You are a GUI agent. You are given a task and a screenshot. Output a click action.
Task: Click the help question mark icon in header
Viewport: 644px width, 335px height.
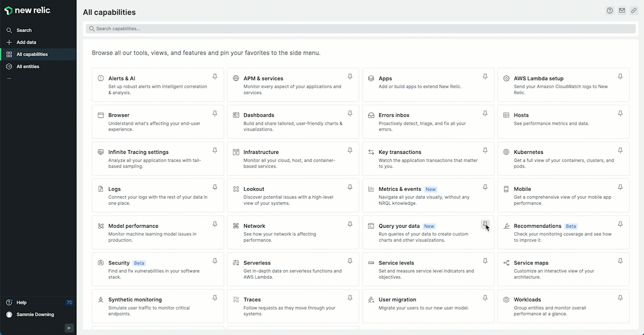tap(610, 11)
